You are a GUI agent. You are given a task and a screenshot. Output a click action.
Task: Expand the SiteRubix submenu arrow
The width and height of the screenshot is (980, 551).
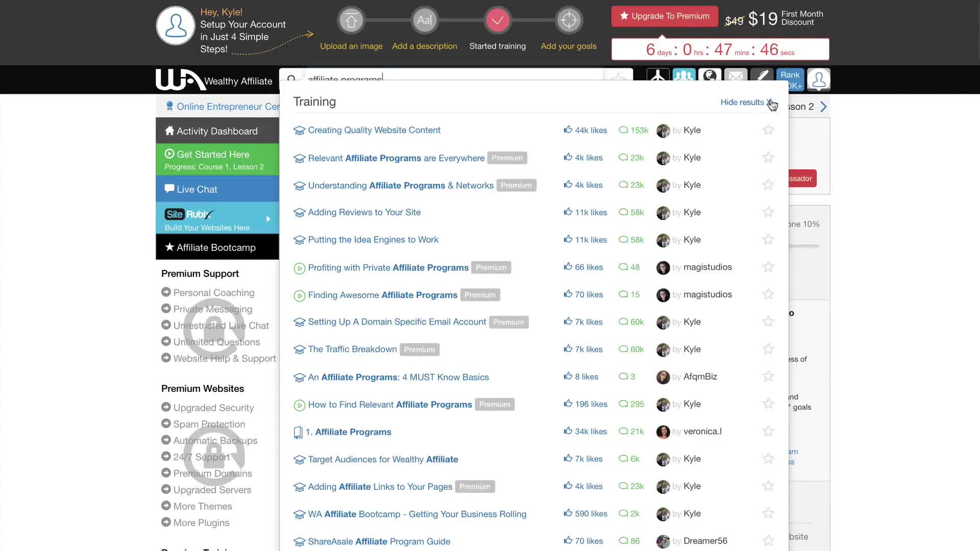268,219
